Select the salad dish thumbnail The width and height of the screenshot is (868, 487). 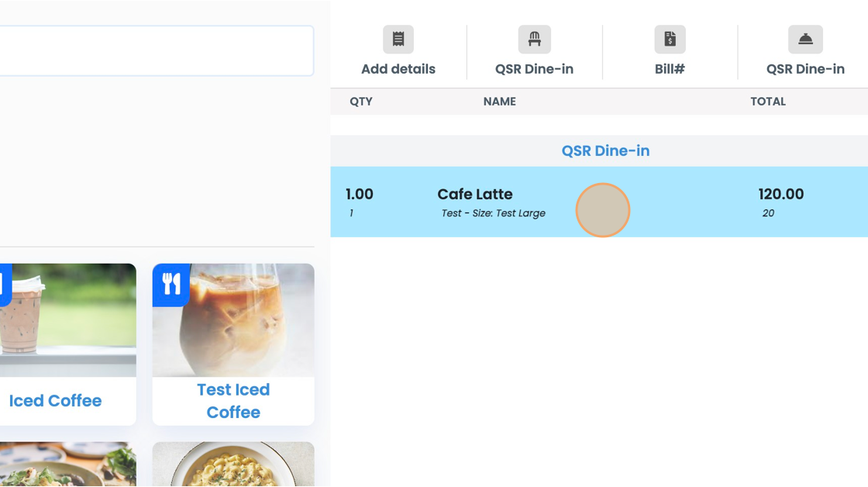click(x=68, y=465)
